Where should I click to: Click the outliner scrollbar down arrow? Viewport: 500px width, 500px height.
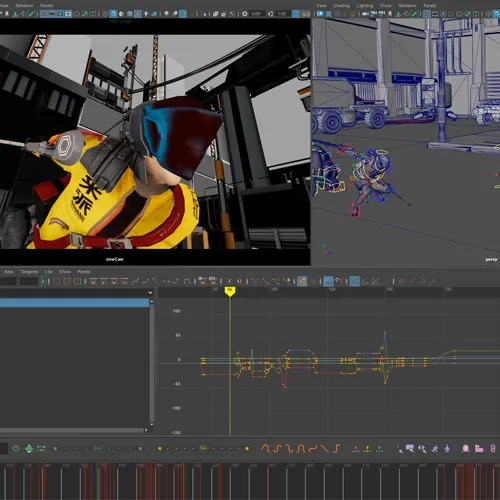pyautogui.click(x=152, y=425)
